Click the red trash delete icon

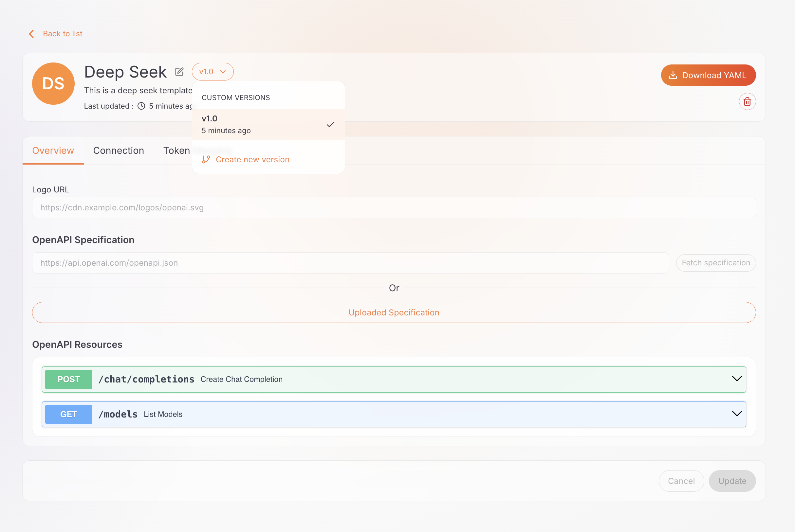pos(747,101)
